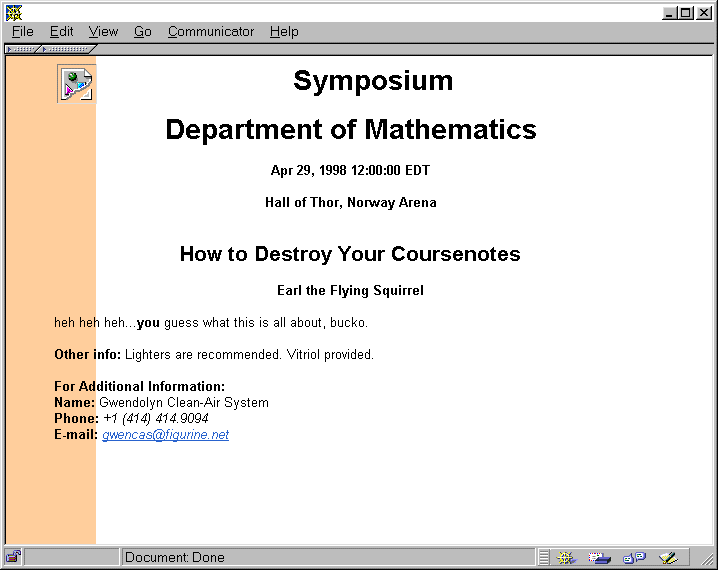Screen dimensions: 718x570
Task: Click the security padlock icon in status bar
Action: (x=13, y=557)
